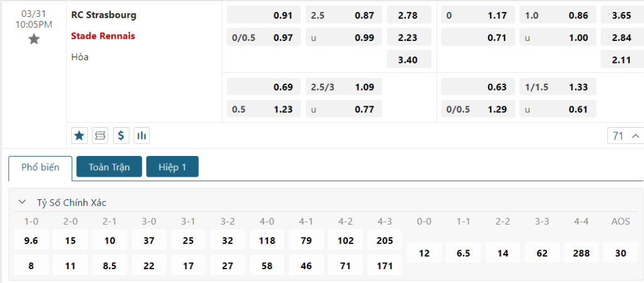Choose over 2.5 goals odds 0.87
Image resolution: width=644 pixels, height=283 pixels.
click(344, 15)
